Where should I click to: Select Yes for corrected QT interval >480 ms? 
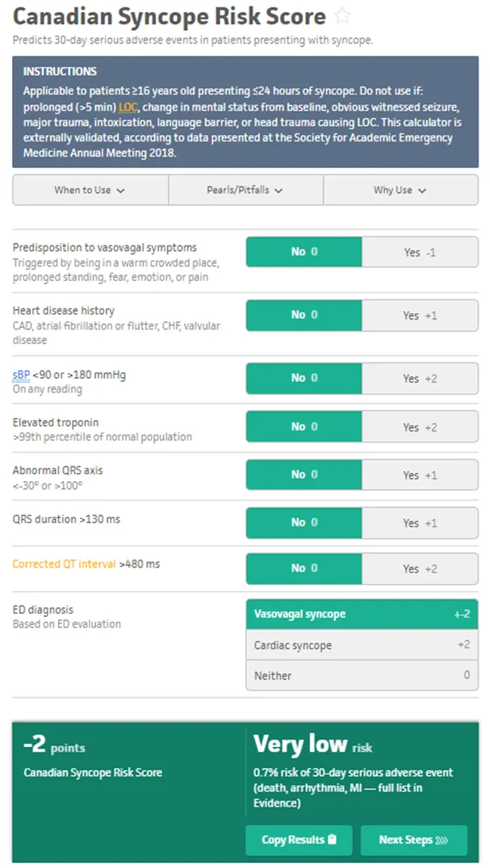coord(420,568)
